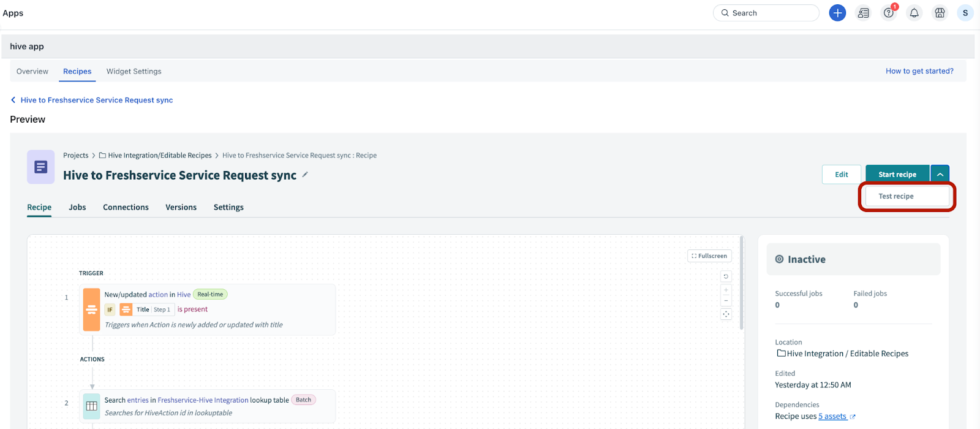Open the Jobs tab
Viewport: 980px width, 429px height.
[77, 207]
